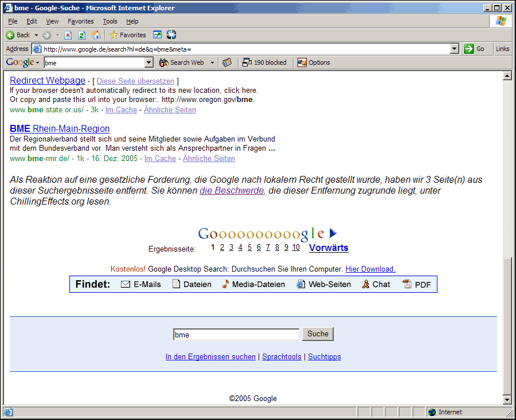Click the vertical scrollbar up arrow
This screenshot has width=516, height=420.
pyautogui.click(x=507, y=76)
